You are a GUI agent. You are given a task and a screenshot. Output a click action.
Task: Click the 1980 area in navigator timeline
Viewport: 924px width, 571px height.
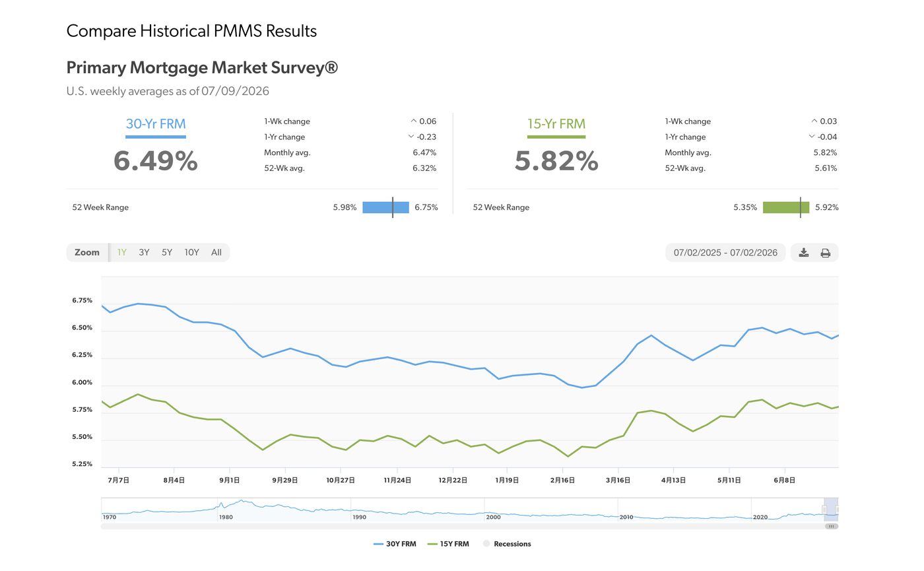point(226,517)
